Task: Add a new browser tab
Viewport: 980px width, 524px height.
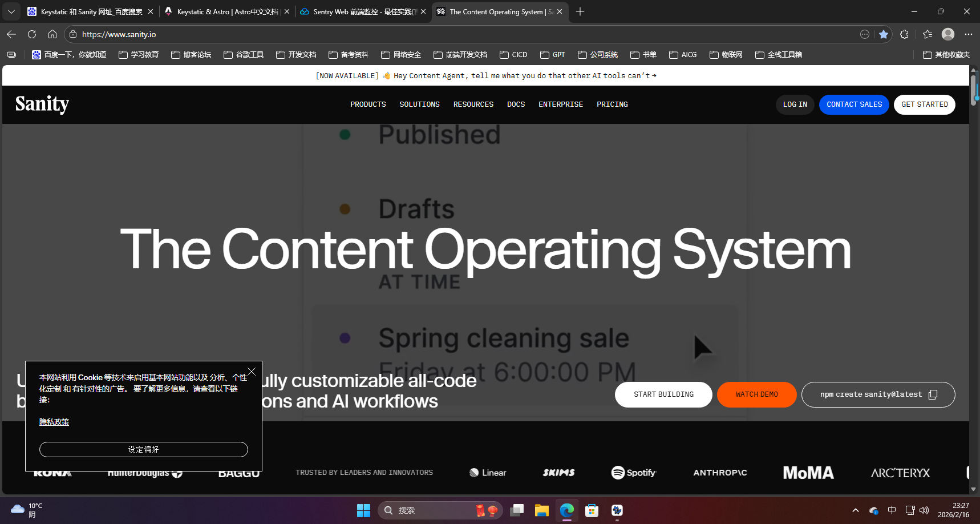Action: [580, 11]
